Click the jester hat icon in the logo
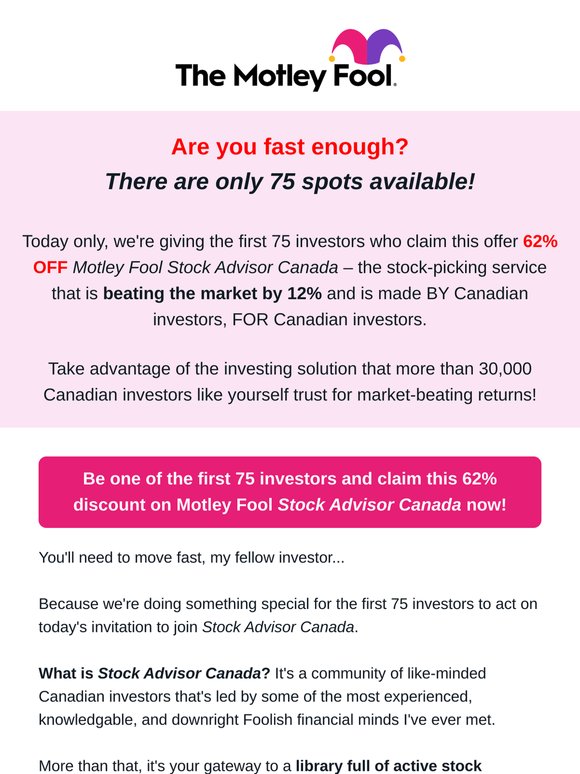 click(x=367, y=47)
